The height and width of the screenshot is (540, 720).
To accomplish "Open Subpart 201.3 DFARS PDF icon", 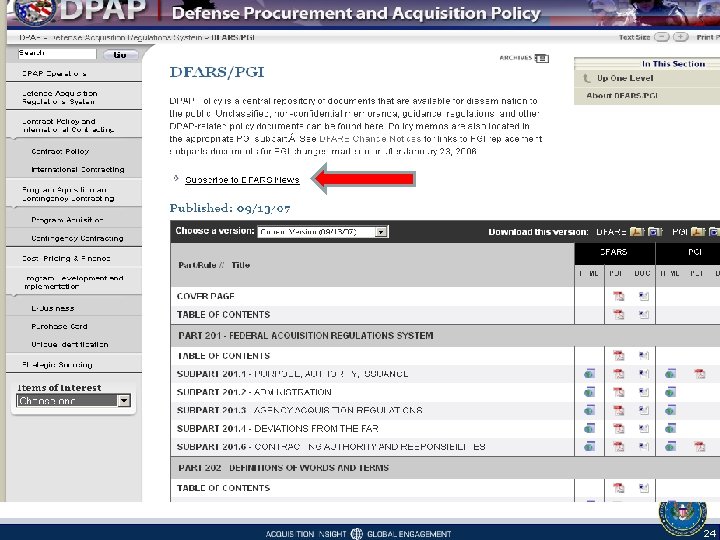I will click(x=619, y=410).
